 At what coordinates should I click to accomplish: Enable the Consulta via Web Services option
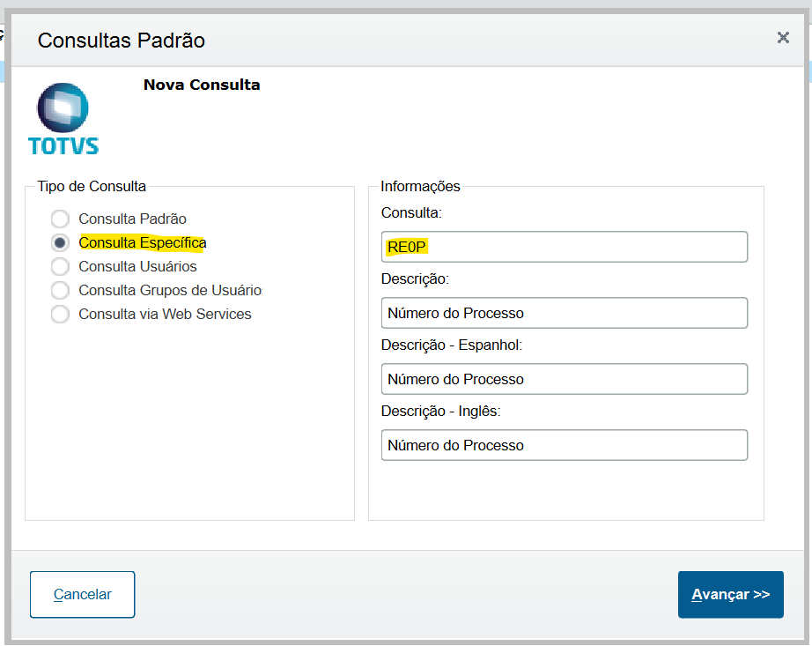coord(60,314)
